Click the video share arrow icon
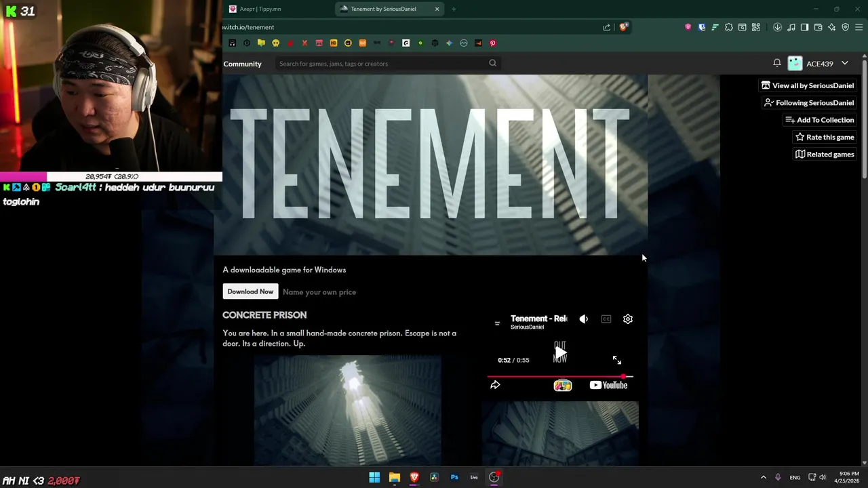 coord(495,385)
